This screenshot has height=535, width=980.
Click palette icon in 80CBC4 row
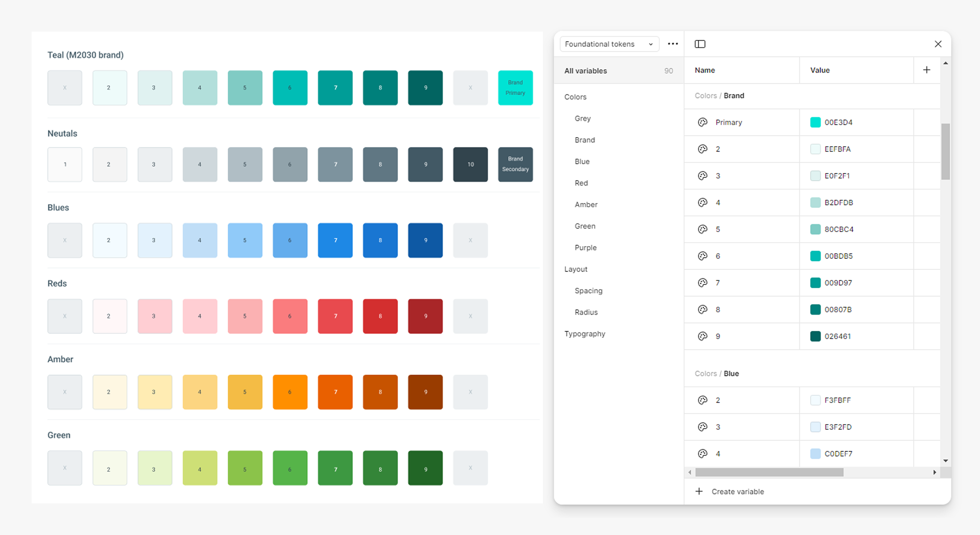coord(702,230)
